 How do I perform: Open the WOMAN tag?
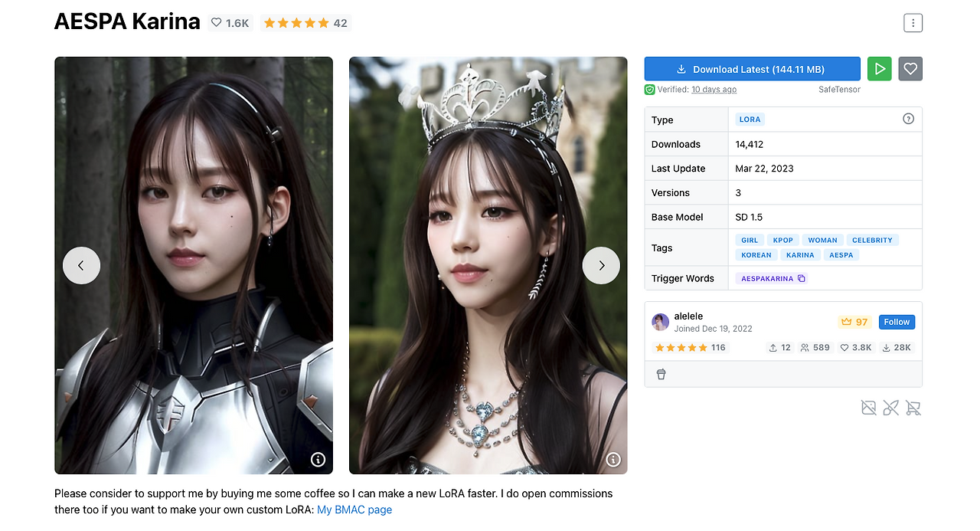822,240
